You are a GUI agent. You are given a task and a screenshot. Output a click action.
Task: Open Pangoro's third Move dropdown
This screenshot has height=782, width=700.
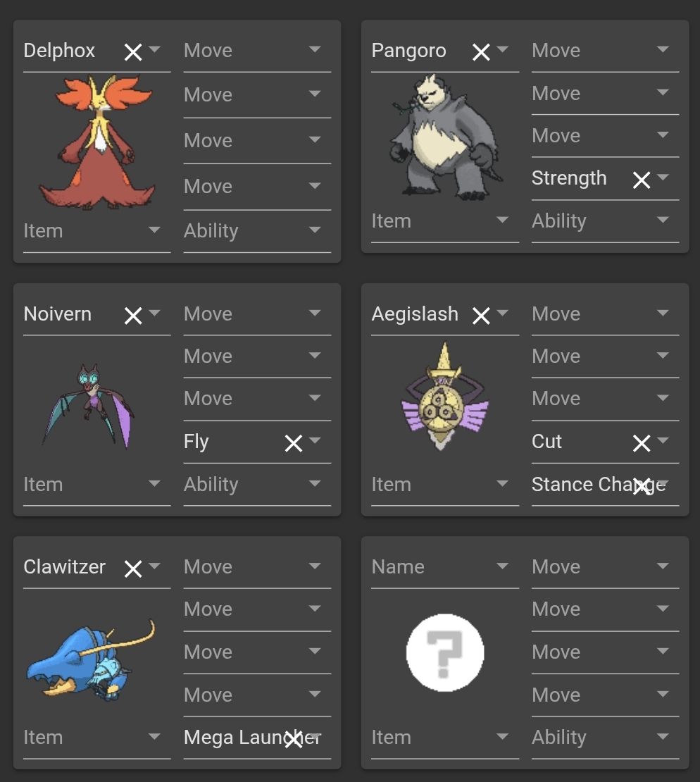[605, 136]
